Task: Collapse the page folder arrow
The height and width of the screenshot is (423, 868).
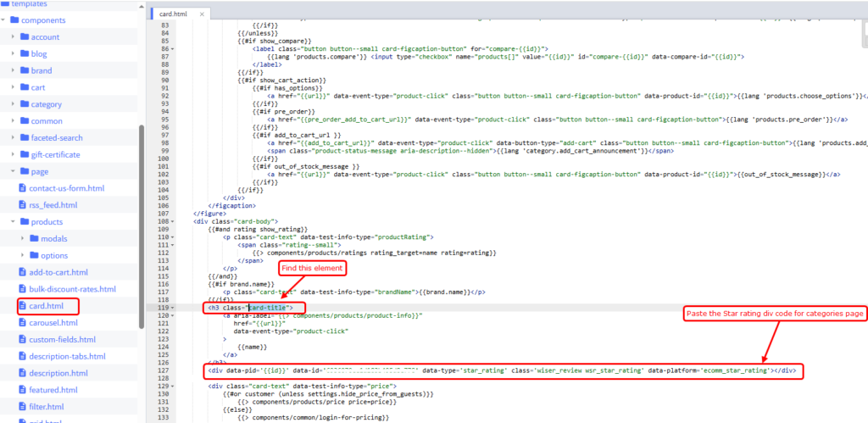Action: coord(13,171)
